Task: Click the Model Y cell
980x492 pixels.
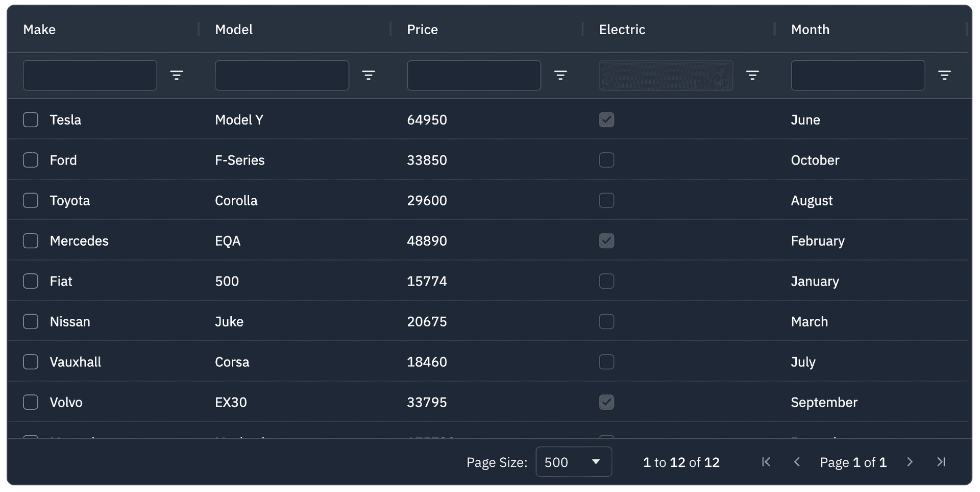Action: pyautogui.click(x=239, y=120)
